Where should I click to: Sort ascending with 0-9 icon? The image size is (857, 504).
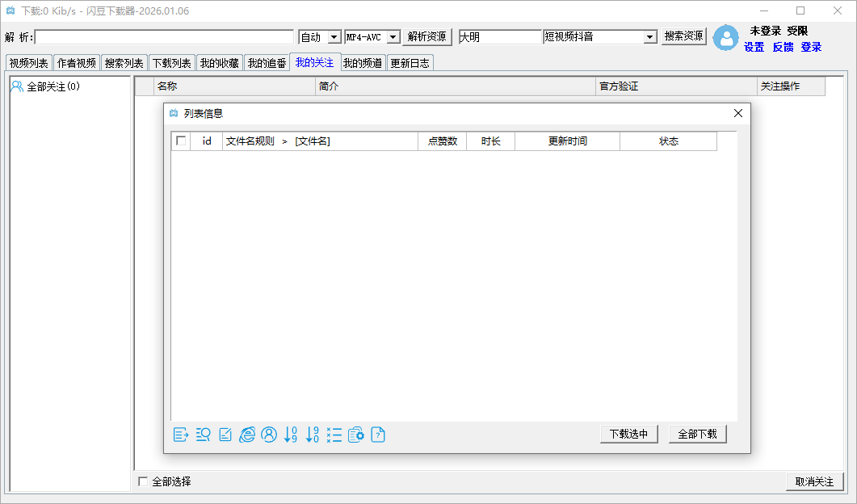click(x=291, y=435)
